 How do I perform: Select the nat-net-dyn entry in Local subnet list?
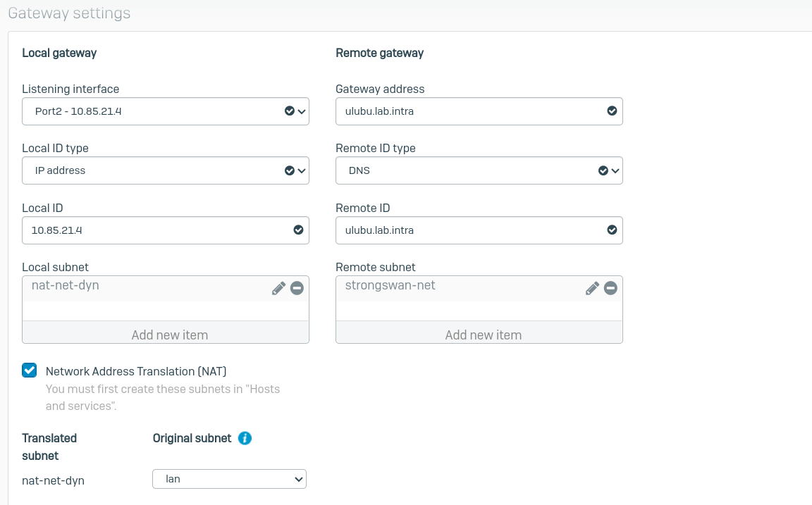click(x=66, y=286)
